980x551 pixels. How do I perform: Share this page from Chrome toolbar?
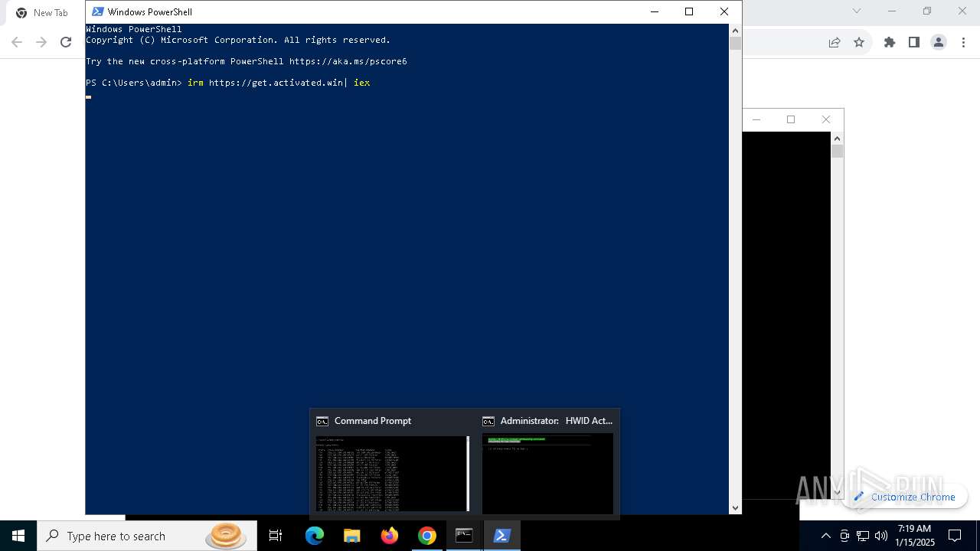pyautogui.click(x=835, y=42)
